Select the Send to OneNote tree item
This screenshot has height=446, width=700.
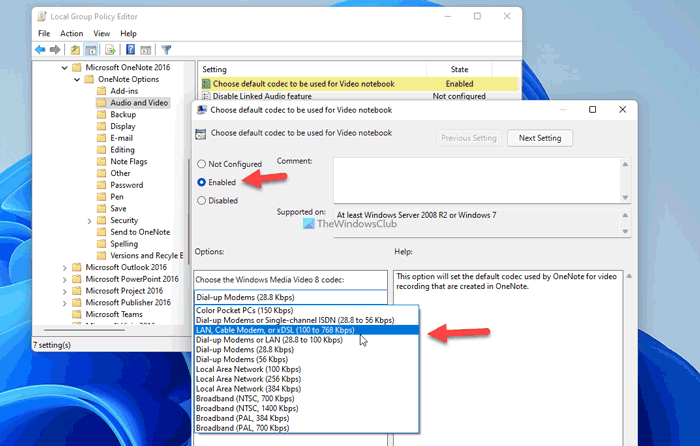coord(140,232)
